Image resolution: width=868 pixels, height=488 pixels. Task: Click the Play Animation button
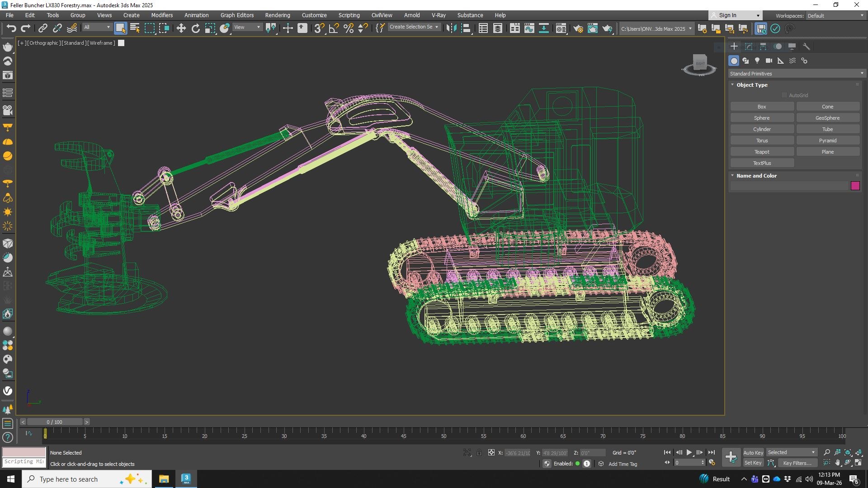tap(689, 452)
